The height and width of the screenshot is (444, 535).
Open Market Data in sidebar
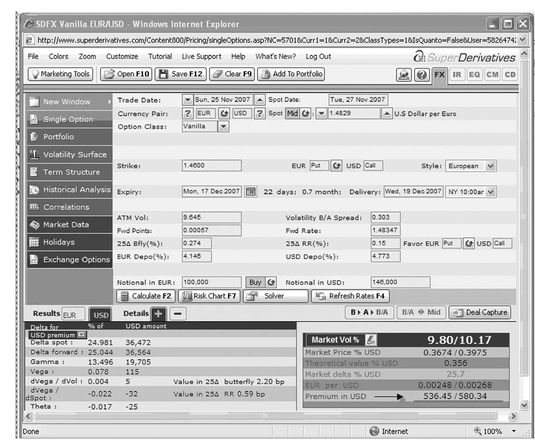70,225
